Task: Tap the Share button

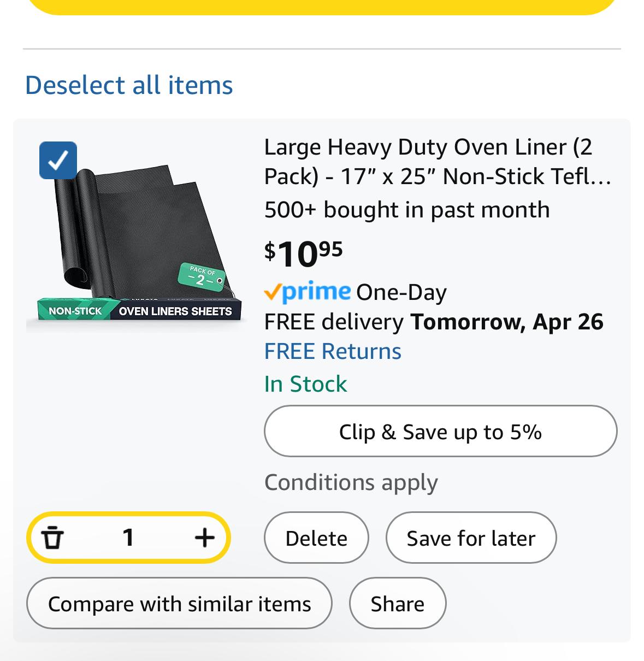Action: pos(398,604)
